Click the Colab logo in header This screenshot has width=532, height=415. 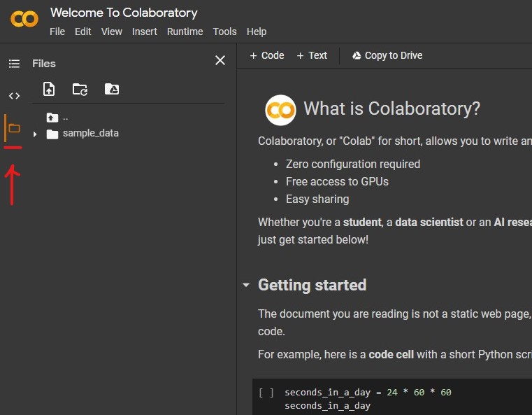click(24, 19)
